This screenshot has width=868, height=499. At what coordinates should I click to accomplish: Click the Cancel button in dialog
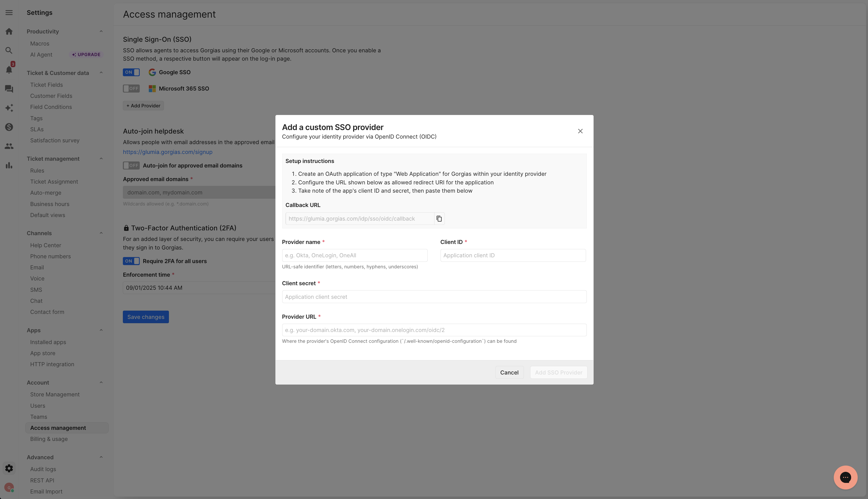509,372
